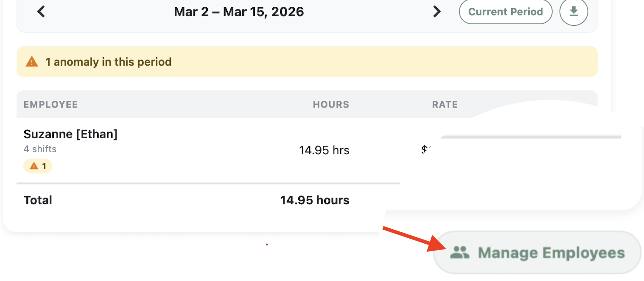644x281 pixels.
Task: Go to next pay period arrow
Action: pyautogui.click(x=436, y=11)
